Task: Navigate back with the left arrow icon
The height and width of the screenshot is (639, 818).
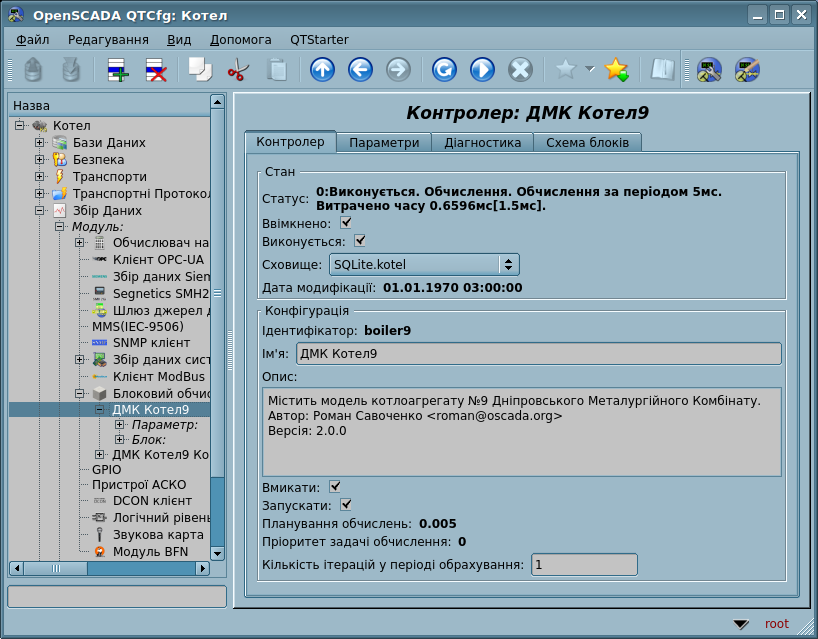Action: (360, 70)
